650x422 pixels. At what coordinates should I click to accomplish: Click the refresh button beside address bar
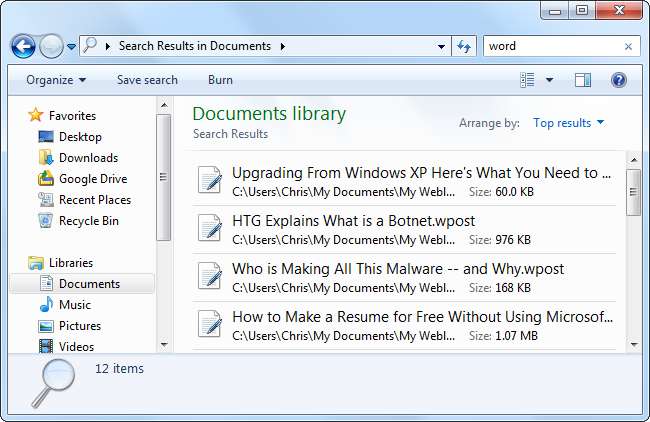tap(464, 46)
